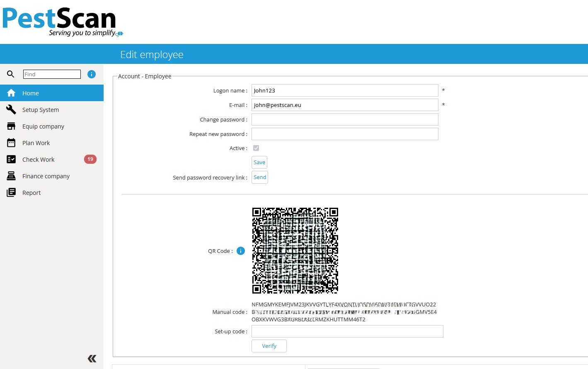The width and height of the screenshot is (588, 369).
Task: Click the 19 badge on Check Work
Action: point(90,159)
